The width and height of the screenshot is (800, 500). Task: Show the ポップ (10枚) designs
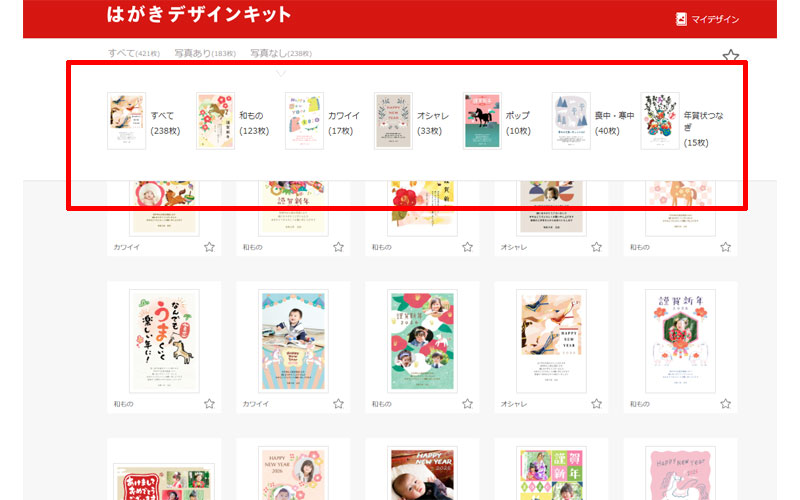click(497, 122)
